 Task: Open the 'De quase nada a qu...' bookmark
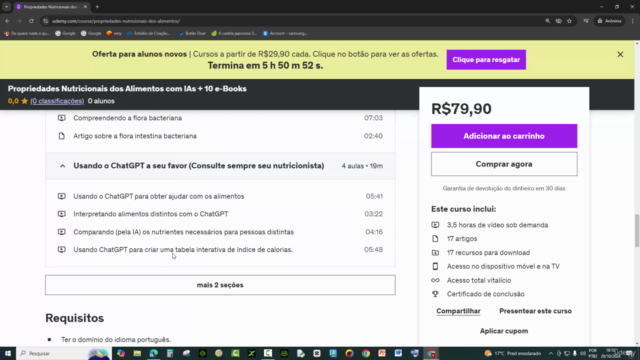(x=27, y=33)
